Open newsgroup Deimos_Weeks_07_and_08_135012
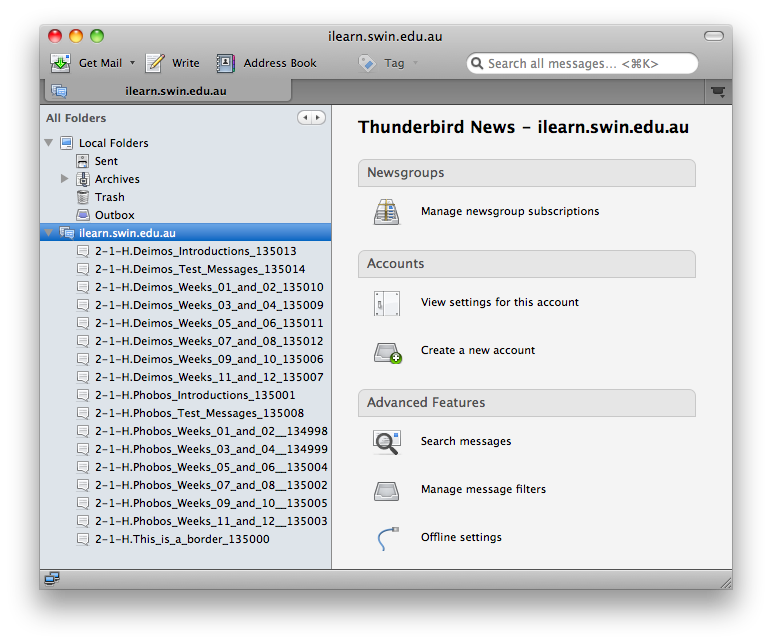This screenshot has height=644, width=772. [x=209, y=341]
